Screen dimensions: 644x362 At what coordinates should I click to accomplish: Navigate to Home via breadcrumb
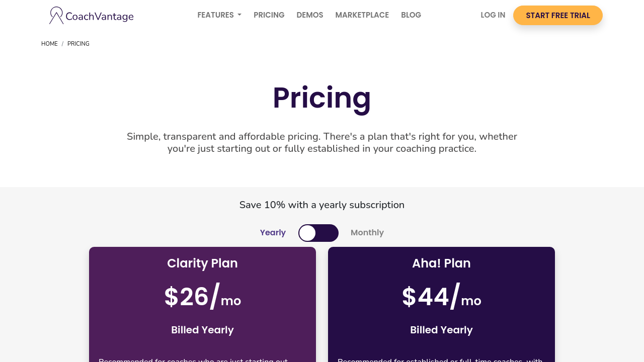[x=49, y=44]
